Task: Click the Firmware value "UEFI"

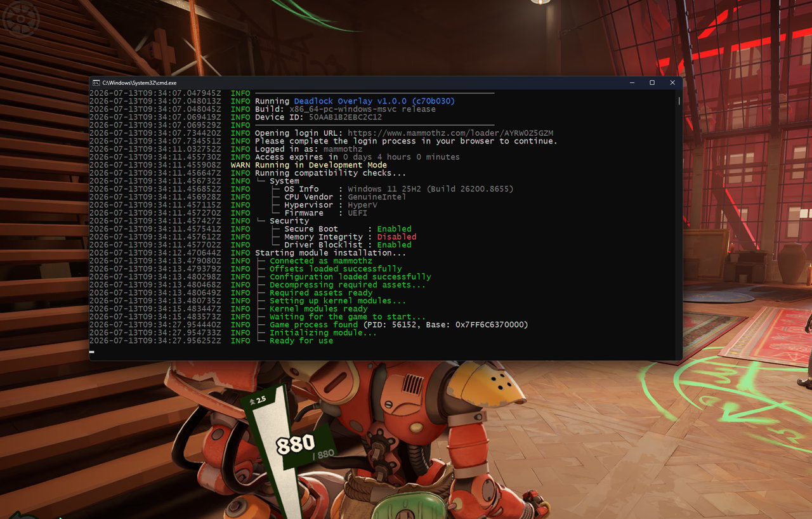Action: coord(357,213)
